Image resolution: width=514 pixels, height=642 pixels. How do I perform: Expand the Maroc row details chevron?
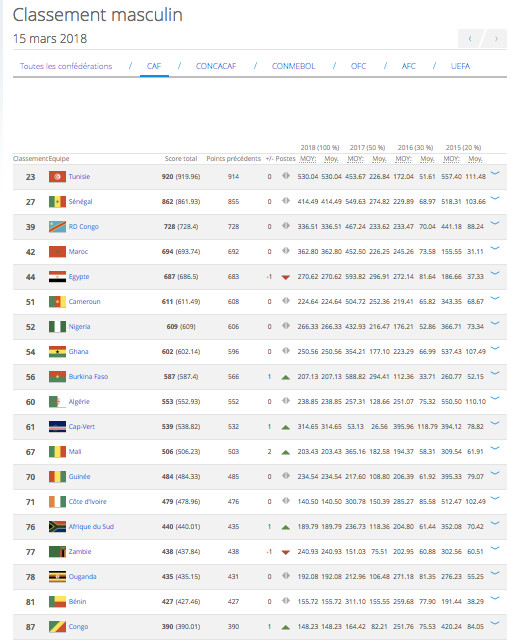[495, 248]
